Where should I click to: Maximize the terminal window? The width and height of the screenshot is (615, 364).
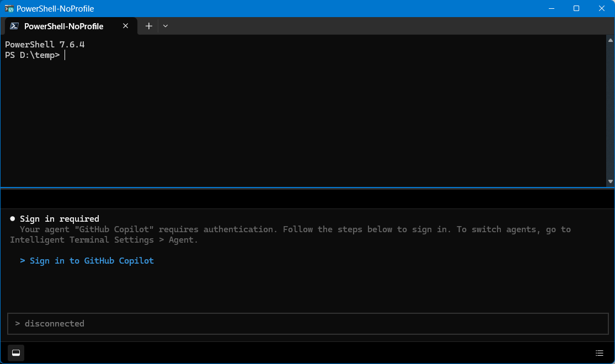click(x=576, y=8)
